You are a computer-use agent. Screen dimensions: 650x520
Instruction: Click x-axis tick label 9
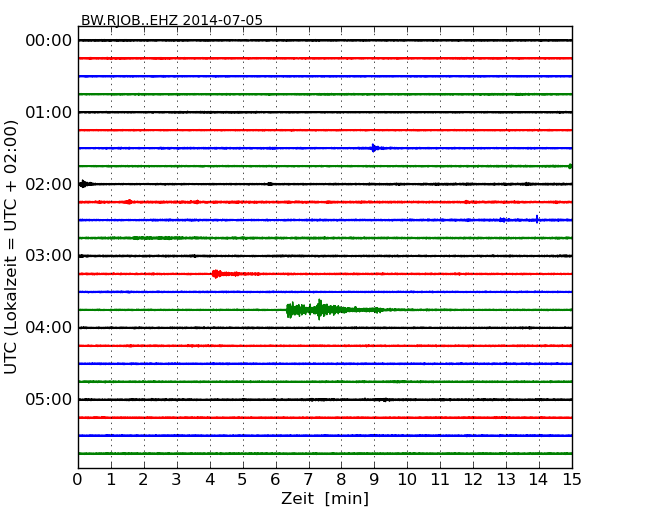pyautogui.click(x=374, y=480)
